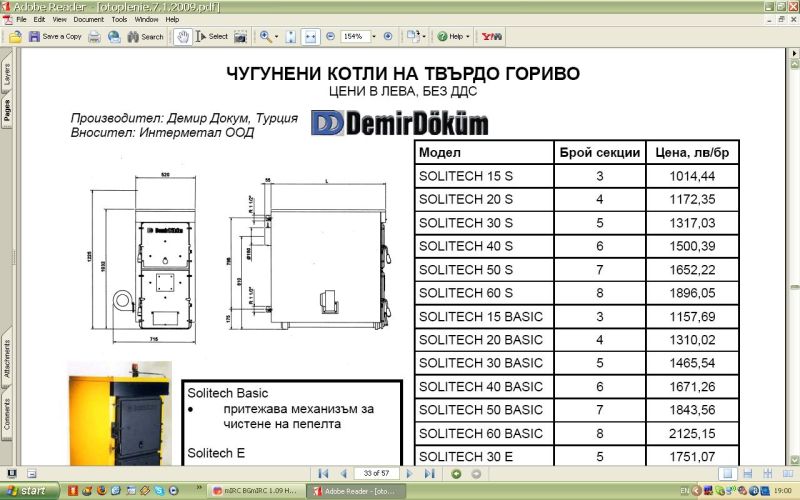
Task: Click the green Previous View button
Action: click(455, 473)
